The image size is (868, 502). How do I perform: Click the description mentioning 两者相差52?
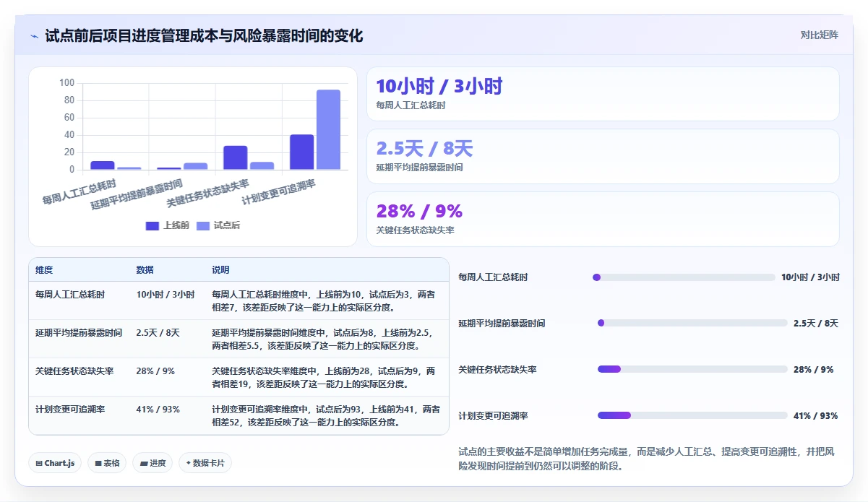(x=325, y=416)
